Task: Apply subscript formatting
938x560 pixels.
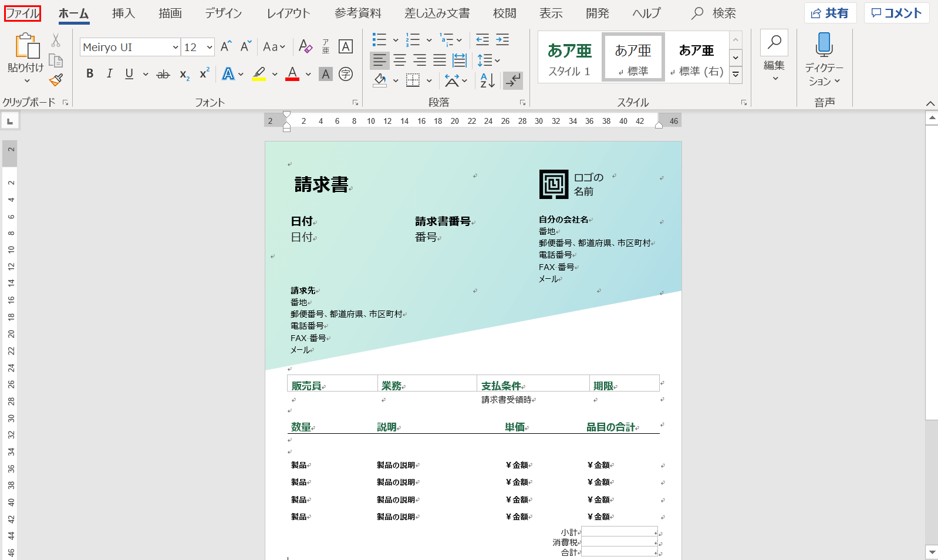Action: (184, 74)
